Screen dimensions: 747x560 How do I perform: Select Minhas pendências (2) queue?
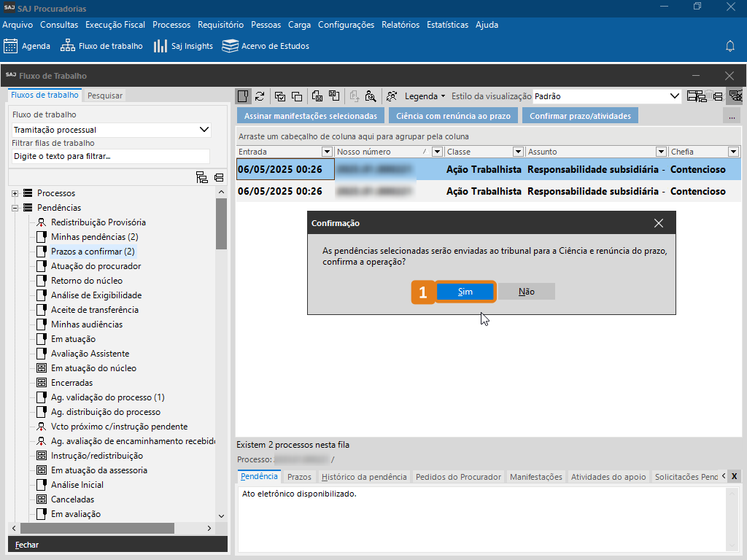click(x=94, y=237)
